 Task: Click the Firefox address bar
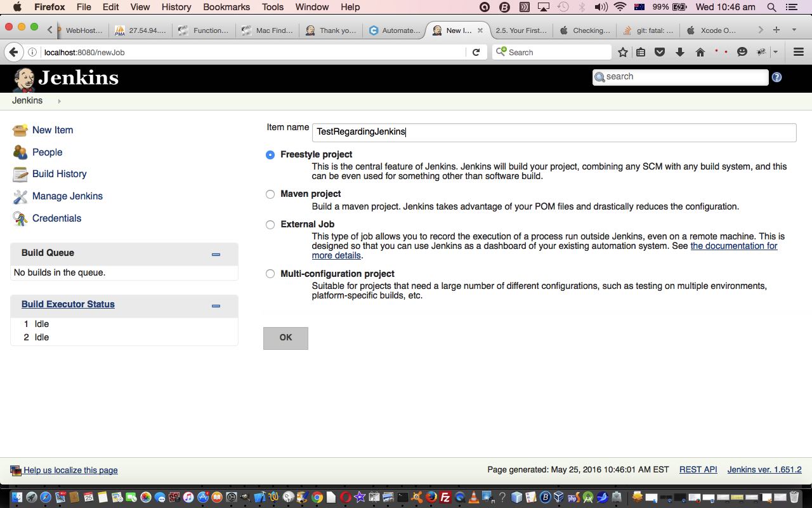click(254, 52)
